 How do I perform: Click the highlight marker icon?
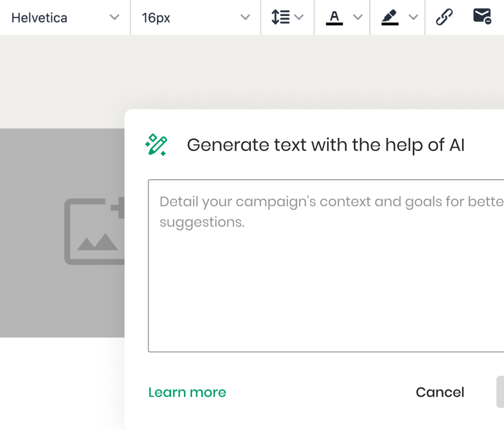click(390, 17)
